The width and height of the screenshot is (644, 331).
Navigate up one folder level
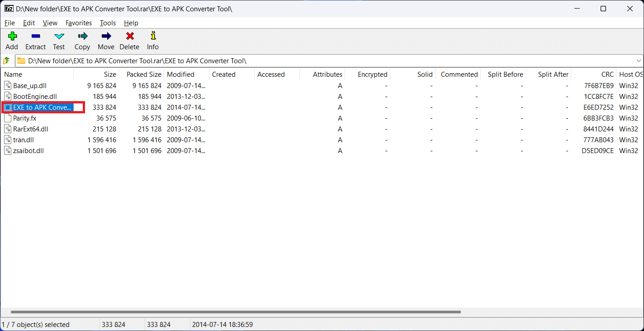pos(7,61)
